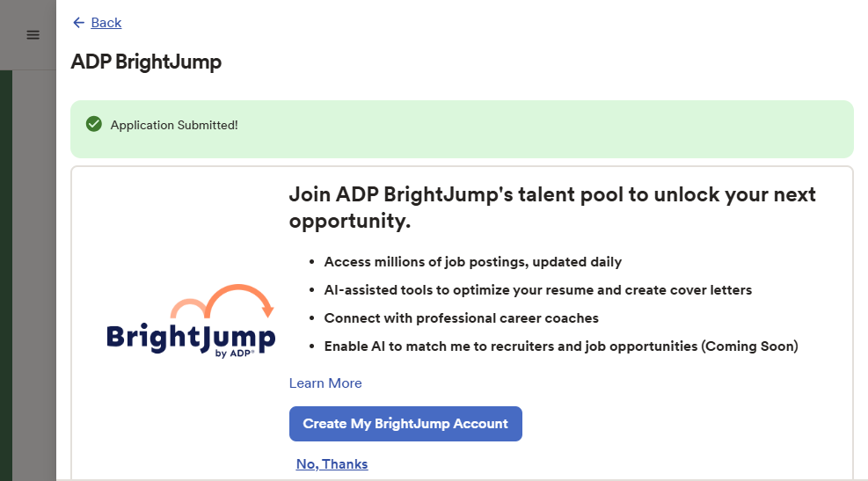Click the talent pool heading text

[x=552, y=208]
